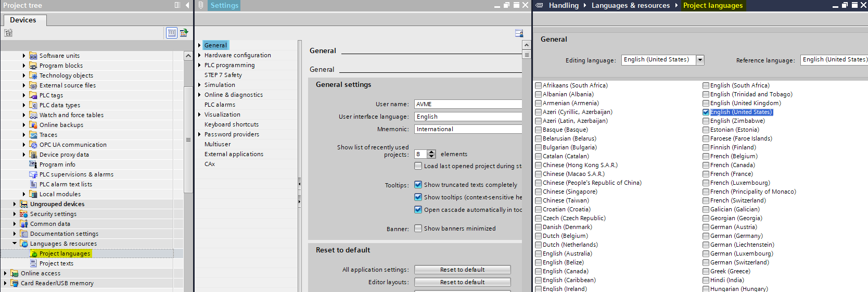The image size is (868, 292).
Task: Expand the Program blocks tree node
Action: (x=24, y=66)
